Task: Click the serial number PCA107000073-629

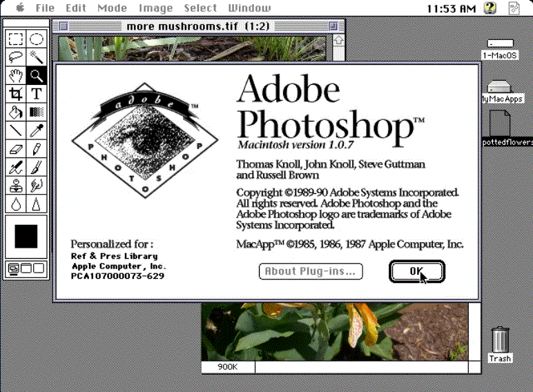Action: (117, 276)
